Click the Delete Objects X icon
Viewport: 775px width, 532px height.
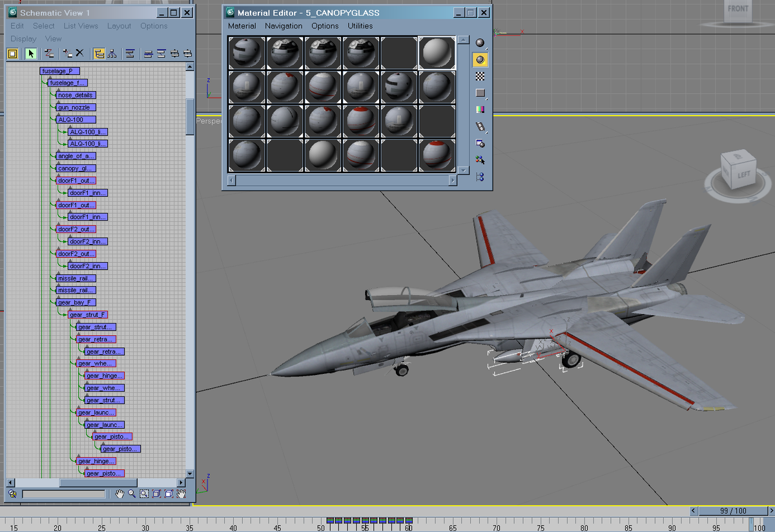coord(79,54)
